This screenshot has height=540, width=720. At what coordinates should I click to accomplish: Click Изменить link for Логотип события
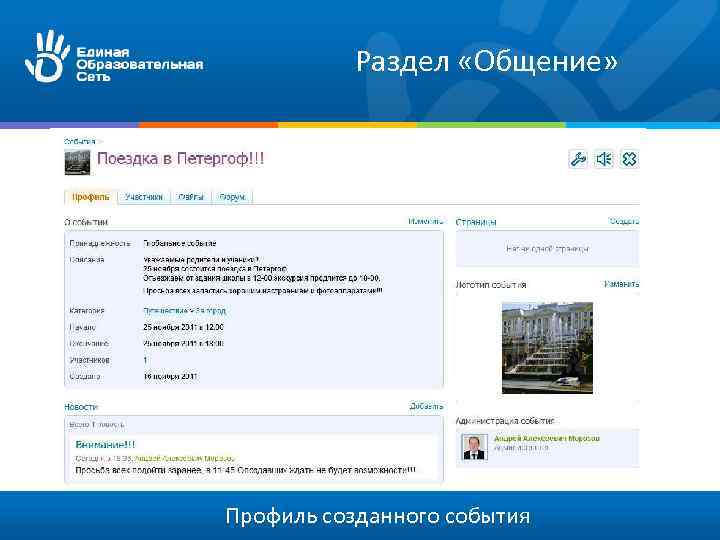click(622, 284)
